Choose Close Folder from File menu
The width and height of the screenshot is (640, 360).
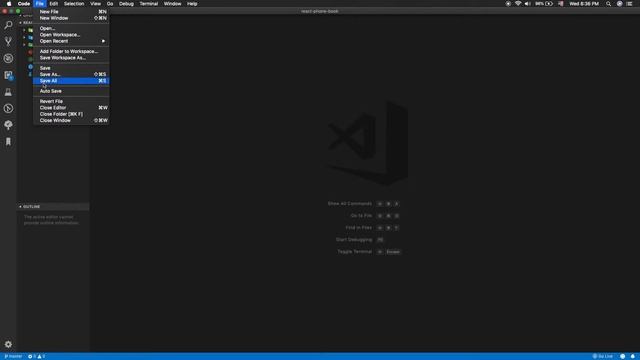[x=71, y=114]
